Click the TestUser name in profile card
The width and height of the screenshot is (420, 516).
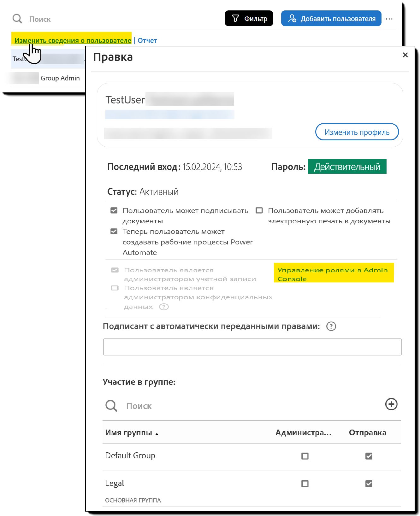coord(125,100)
